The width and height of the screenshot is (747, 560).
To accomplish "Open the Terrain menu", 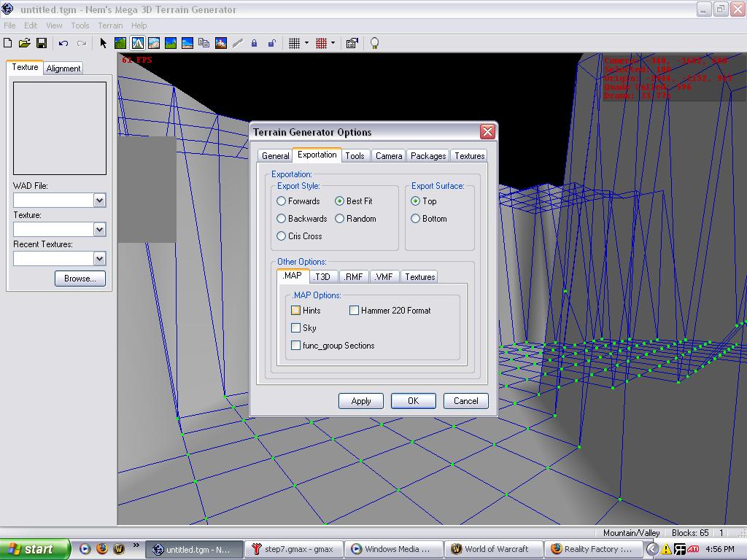I will 110,26.
